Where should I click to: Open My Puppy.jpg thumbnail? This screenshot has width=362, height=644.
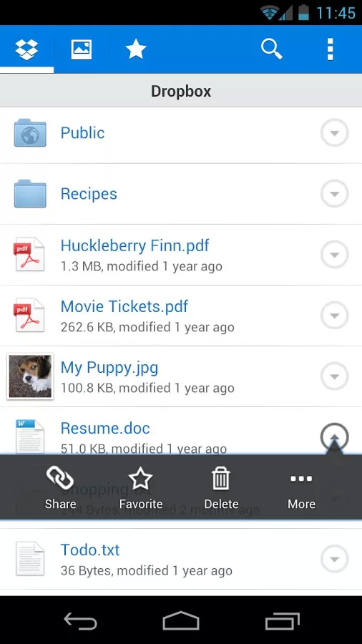click(x=30, y=376)
